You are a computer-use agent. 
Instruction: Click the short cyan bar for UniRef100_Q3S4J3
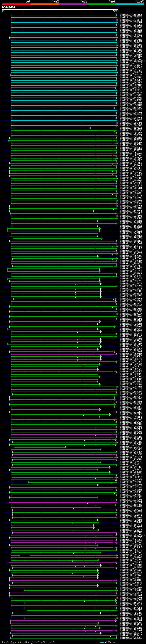coord(40,447)
